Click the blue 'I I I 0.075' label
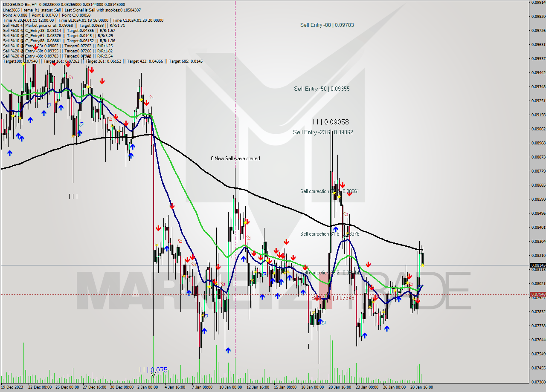Screen dimensions: 546x392 click(153, 370)
